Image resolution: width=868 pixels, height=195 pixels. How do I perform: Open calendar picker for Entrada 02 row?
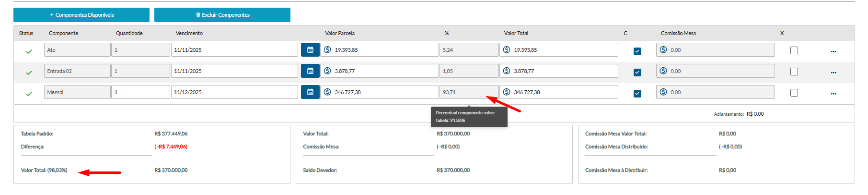pyautogui.click(x=310, y=71)
